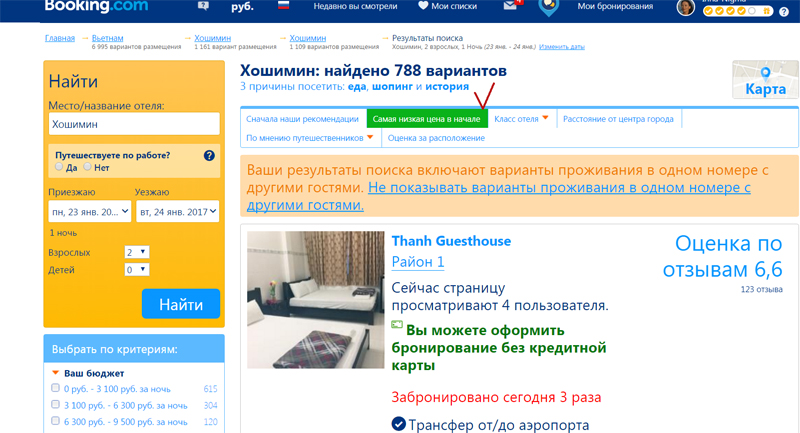Click the blue Найти search button
800x433 pixels.
pyautogui.click(x=181, y=304)
